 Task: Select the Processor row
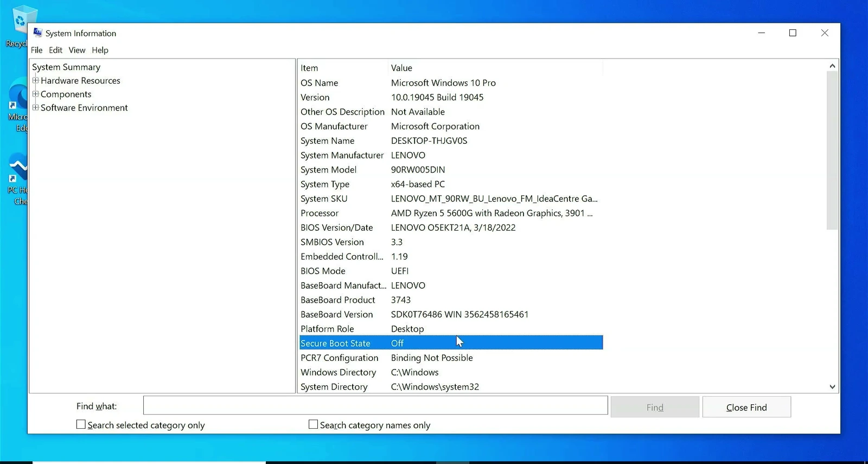tap(451, 213)
